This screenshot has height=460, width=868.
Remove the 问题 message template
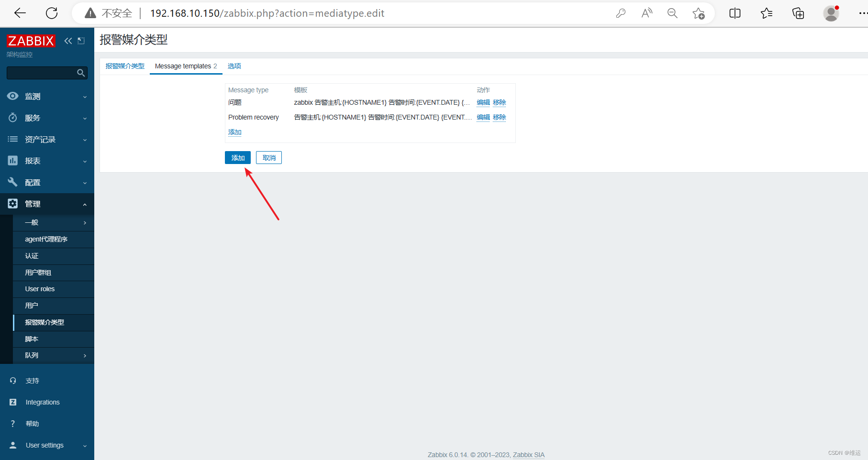pyautogui.click(x=500, y=102)
